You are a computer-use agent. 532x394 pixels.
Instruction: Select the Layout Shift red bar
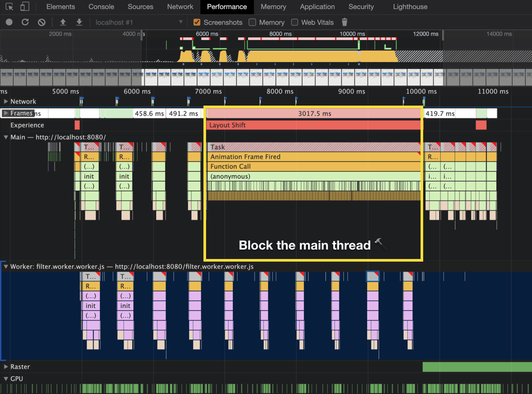point(314,125)
